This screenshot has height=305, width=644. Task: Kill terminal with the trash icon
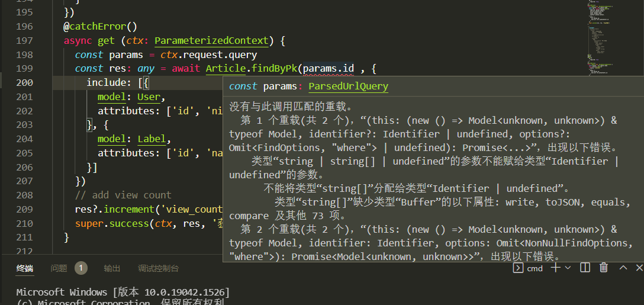click(x=604, y=268)
